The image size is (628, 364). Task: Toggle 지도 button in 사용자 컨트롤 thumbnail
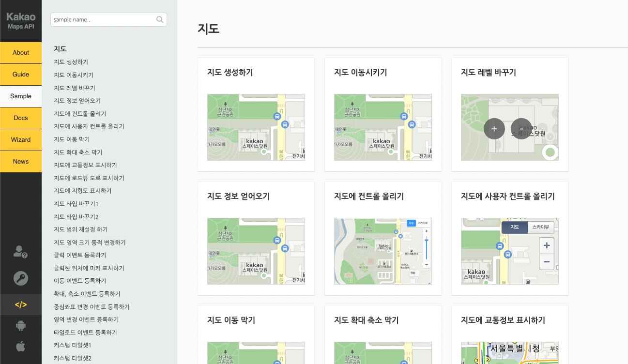click(515, 227)
